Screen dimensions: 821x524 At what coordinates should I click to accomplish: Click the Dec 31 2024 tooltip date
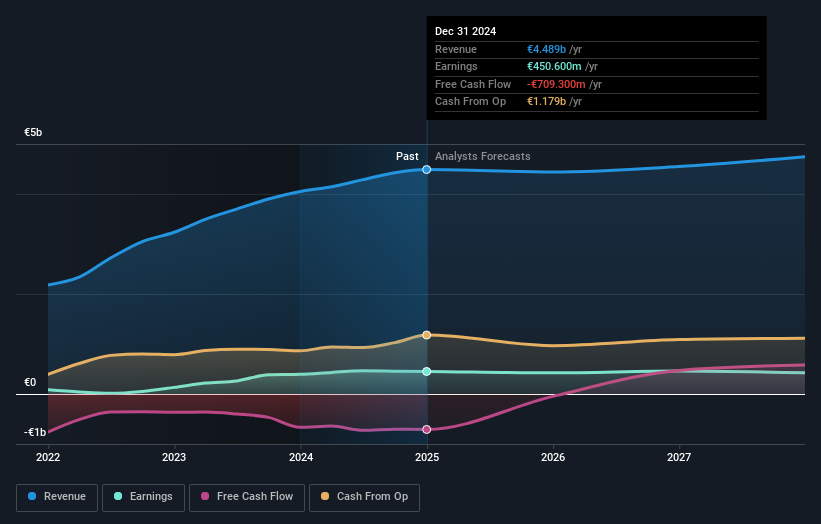(465, 31)
